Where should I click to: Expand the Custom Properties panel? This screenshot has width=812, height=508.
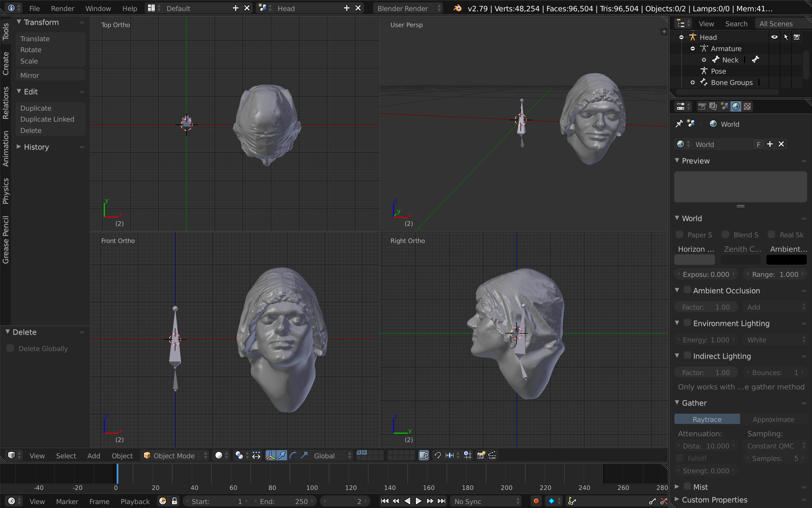(x=677, y=499)
